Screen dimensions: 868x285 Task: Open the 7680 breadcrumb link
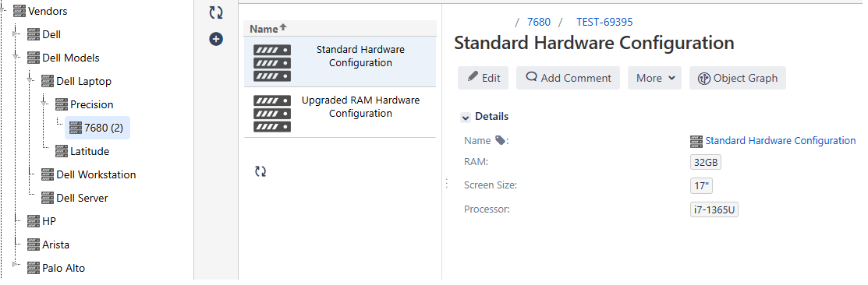[x=539, y=22]
